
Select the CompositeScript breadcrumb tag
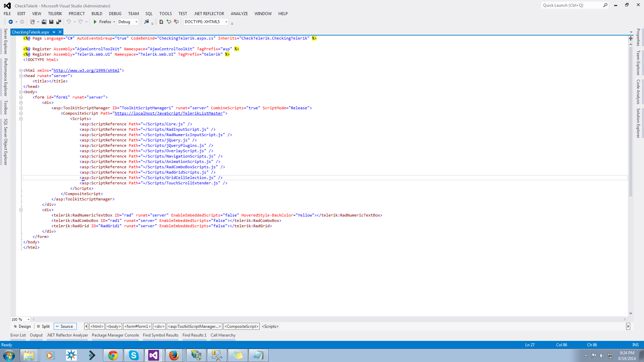click(x=241, y=326)
